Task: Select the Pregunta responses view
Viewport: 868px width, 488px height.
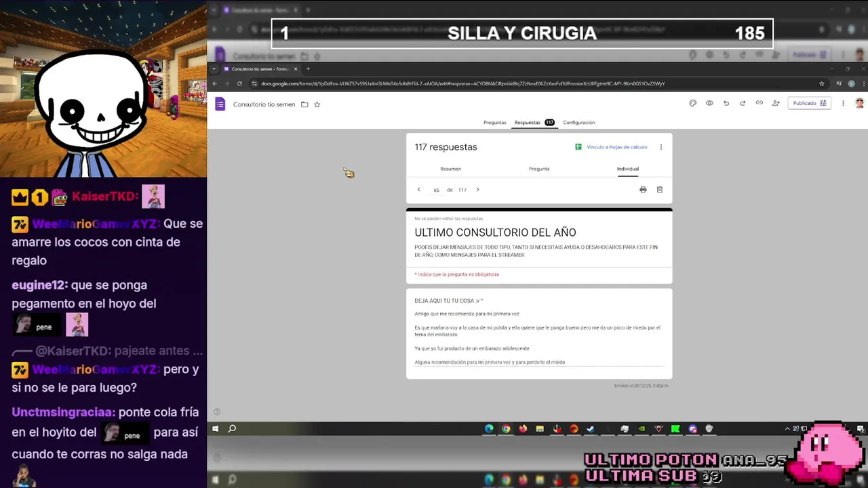Action: coord(539,169)
